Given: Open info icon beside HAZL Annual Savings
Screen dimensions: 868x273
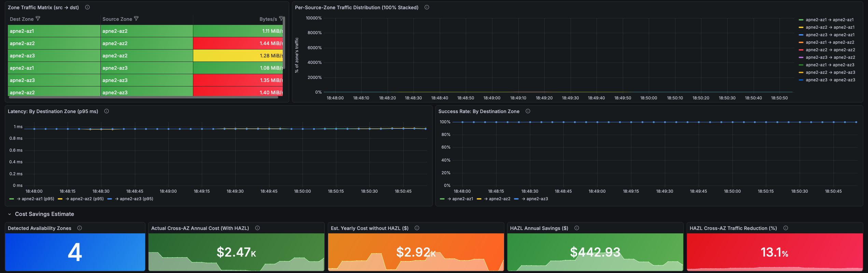Looking at the screenshot, I should pyautogui.click(x=577, y=228).
